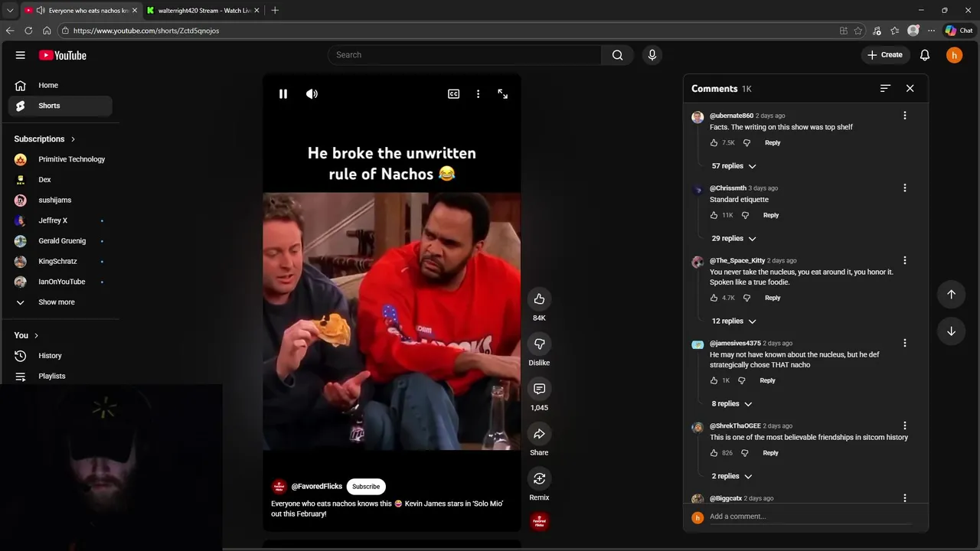Click the browser address bar URL
Image resolution: width=980 pixels, height=551 pixels.
coord(146,31)
